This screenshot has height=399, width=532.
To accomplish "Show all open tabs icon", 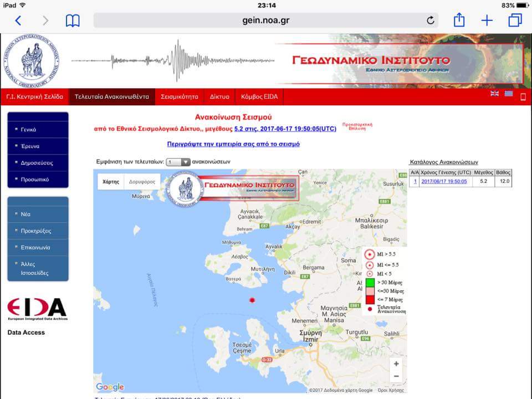I will [x=515, y=20].
